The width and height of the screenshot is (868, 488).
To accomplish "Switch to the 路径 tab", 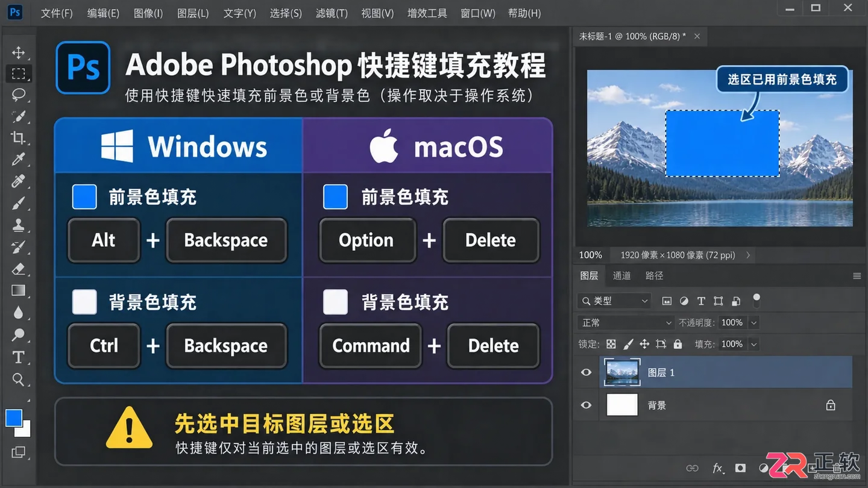I will (654, 275).
